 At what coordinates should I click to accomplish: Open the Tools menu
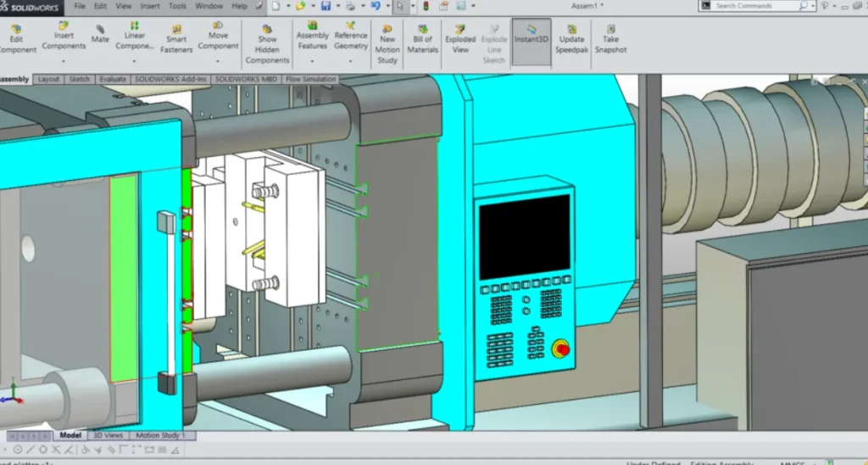click(x=177, y=6)
